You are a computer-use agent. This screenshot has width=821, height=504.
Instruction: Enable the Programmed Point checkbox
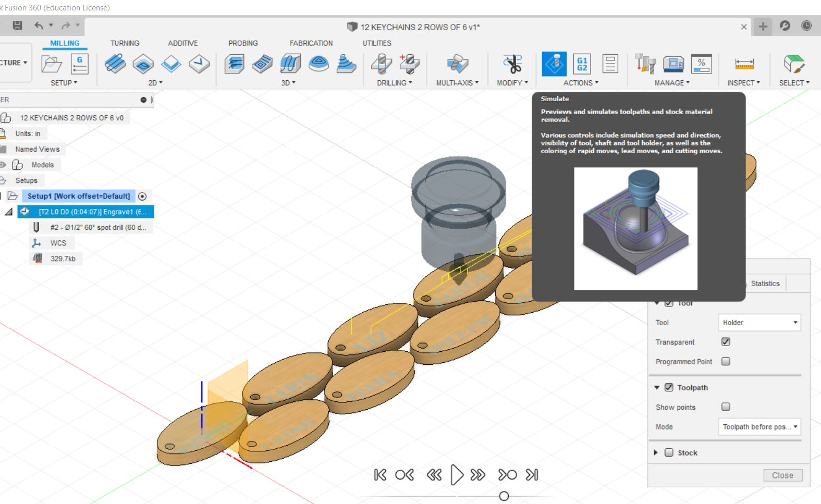726,361
